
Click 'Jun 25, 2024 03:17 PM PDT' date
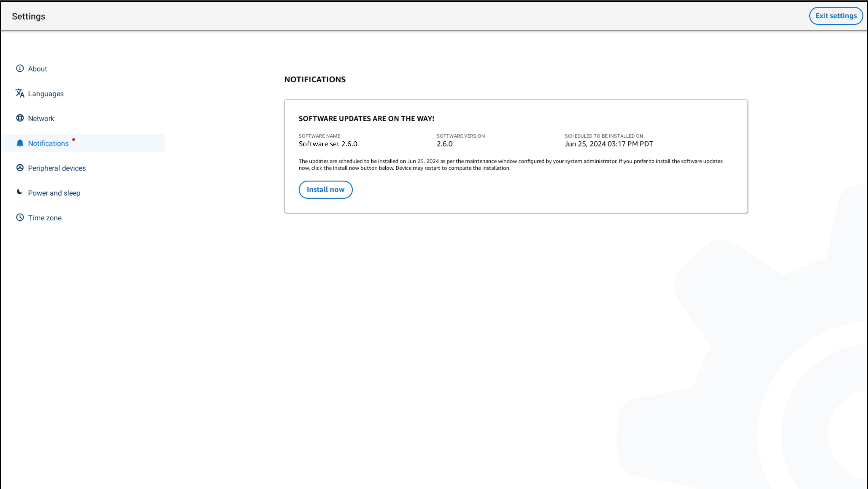(x=609, y=144)
